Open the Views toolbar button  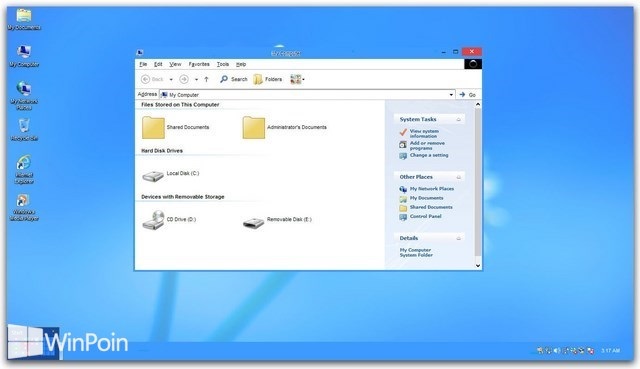coord(297,79)
